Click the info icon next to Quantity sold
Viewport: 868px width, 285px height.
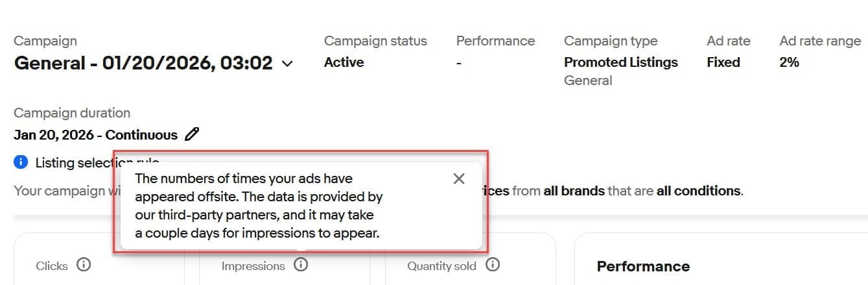493,265
